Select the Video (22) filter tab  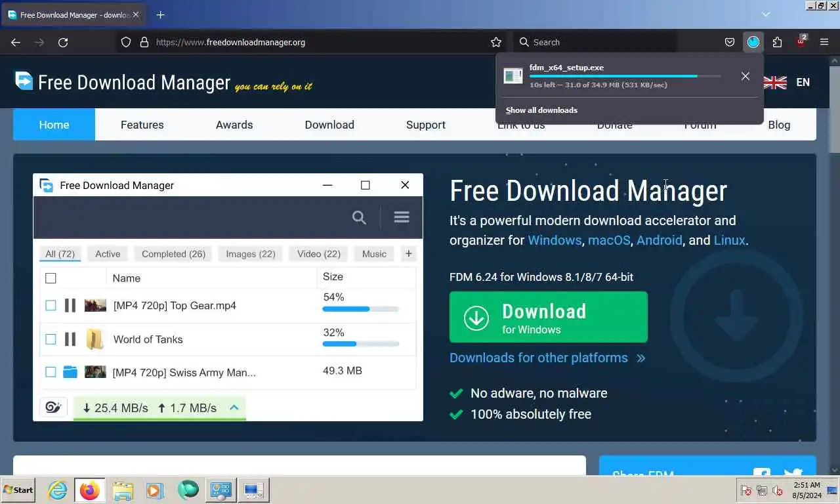319,254
